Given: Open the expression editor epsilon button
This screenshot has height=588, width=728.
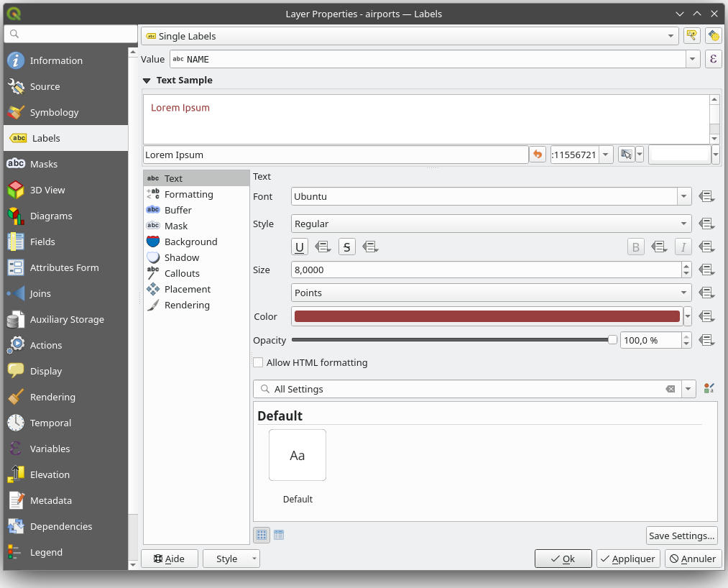Looking at the screenshot, I should pos(713,59).
